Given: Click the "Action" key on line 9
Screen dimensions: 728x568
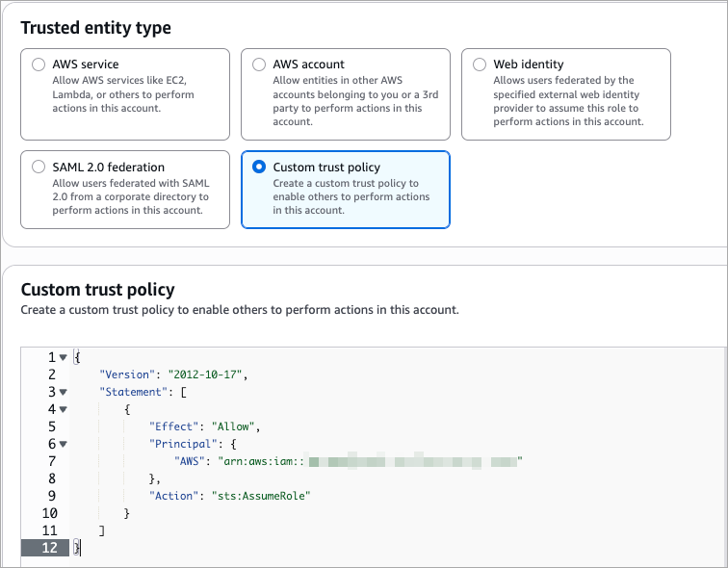Looking at the screenshot, I should [x=176, y=496].
